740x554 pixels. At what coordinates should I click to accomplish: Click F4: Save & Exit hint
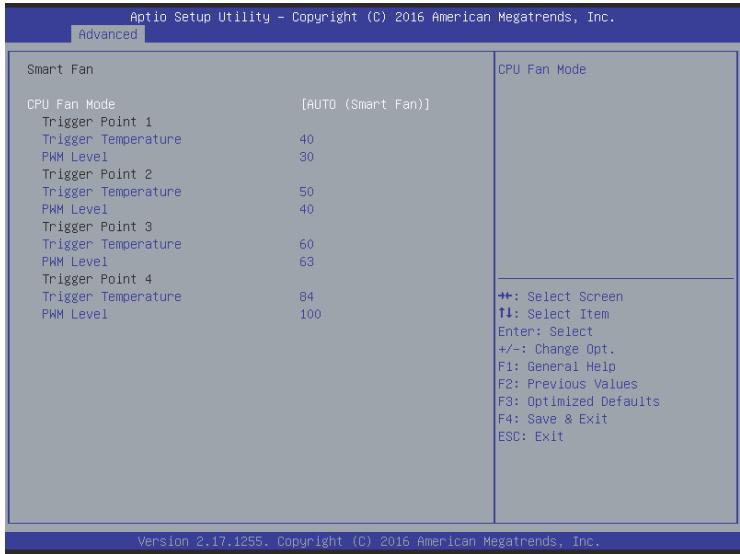pyautogui.click(x=553, y=419)
